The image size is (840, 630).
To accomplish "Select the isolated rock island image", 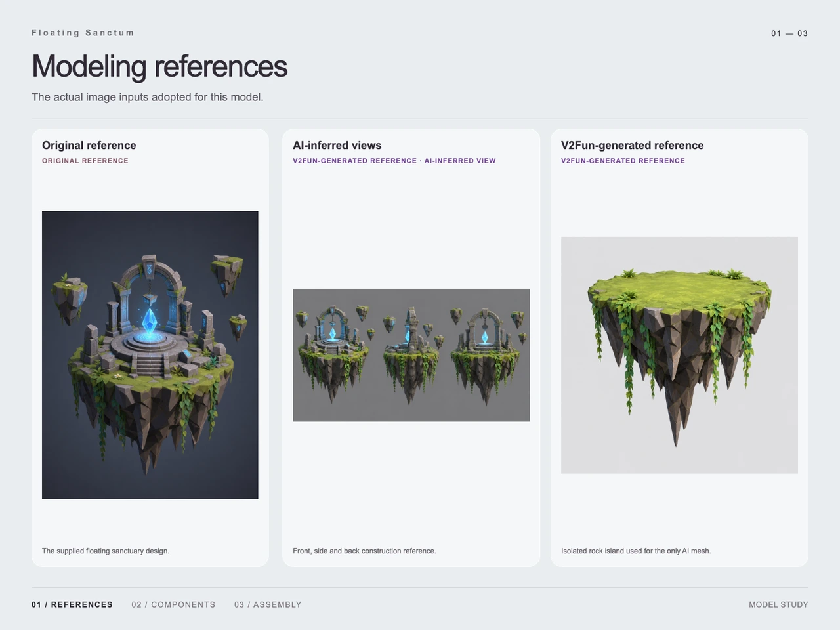I will [679, 355].
